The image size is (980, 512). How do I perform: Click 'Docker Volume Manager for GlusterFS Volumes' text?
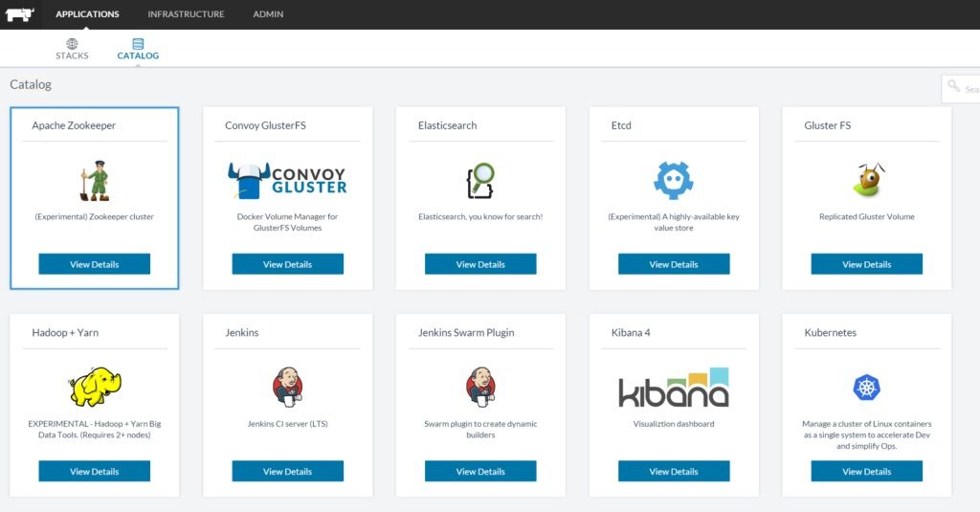(287, 222)
